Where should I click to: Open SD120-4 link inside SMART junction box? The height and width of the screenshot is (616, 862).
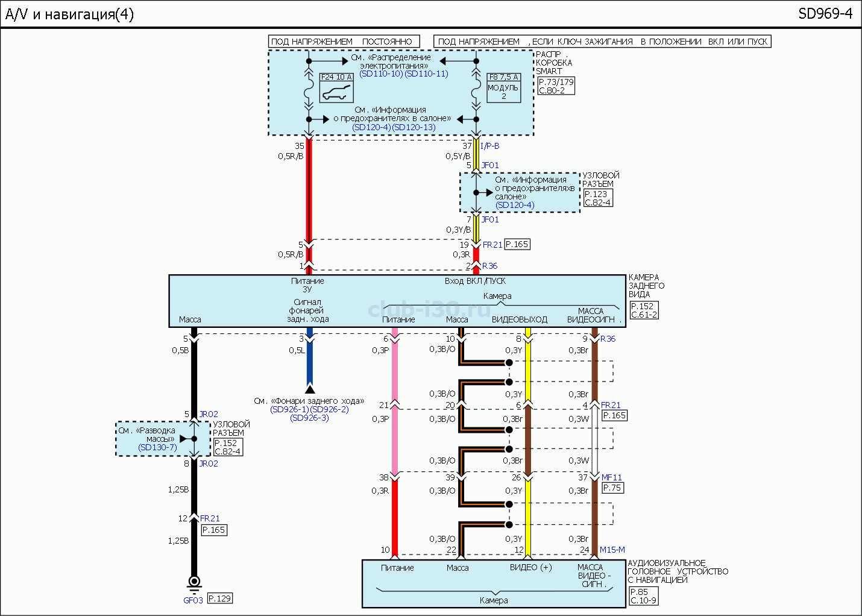(371, 127)
